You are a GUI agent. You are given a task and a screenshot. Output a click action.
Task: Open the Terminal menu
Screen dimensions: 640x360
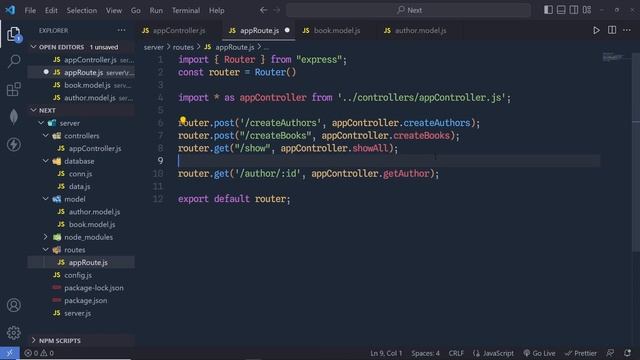pos(186,10)
